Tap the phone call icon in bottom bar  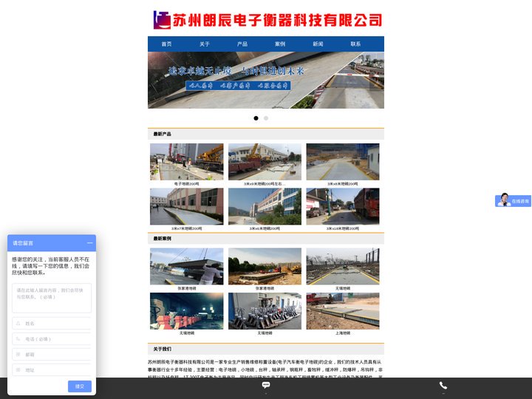click(443, 385)
